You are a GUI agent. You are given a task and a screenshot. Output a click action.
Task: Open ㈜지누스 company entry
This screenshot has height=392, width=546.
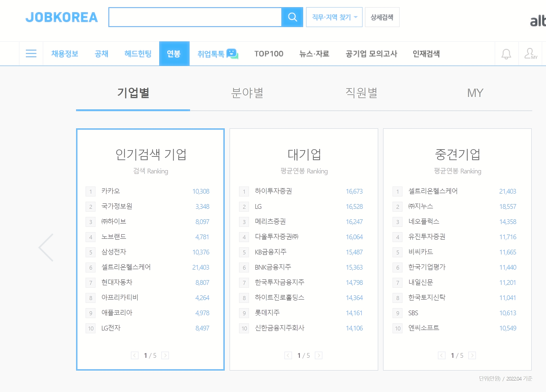click(x=421, y=206)
